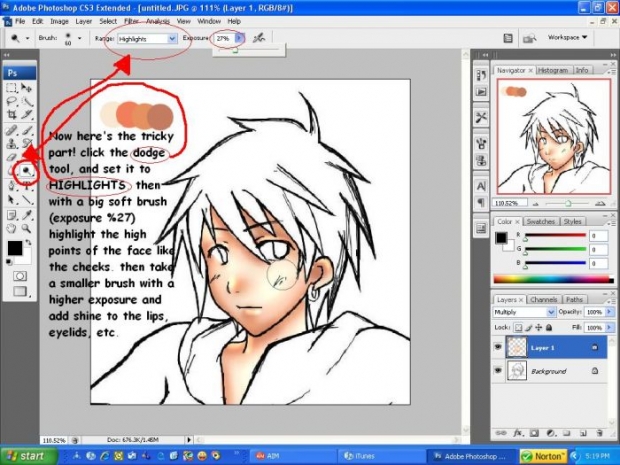Screen dimensions: 620x465
Task: Select the Notes tool
Action: coord(12,215)
